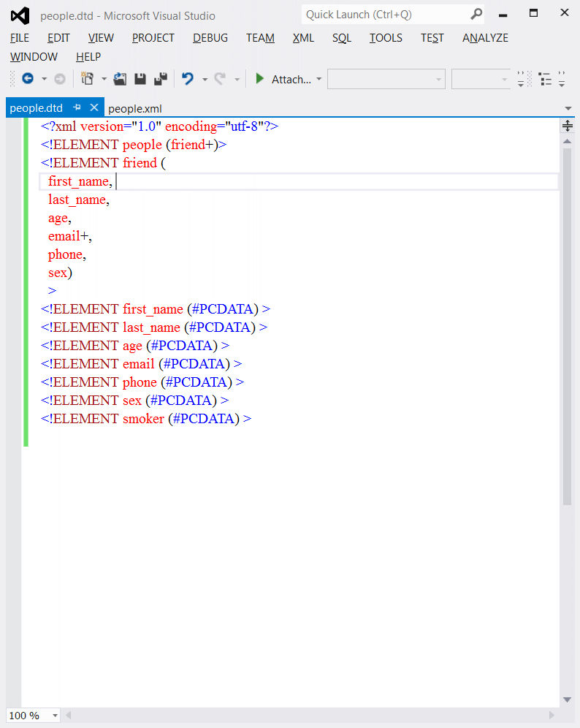Click the green Start play icon
This screenshot has width=580, height=728.
(260, 79)
